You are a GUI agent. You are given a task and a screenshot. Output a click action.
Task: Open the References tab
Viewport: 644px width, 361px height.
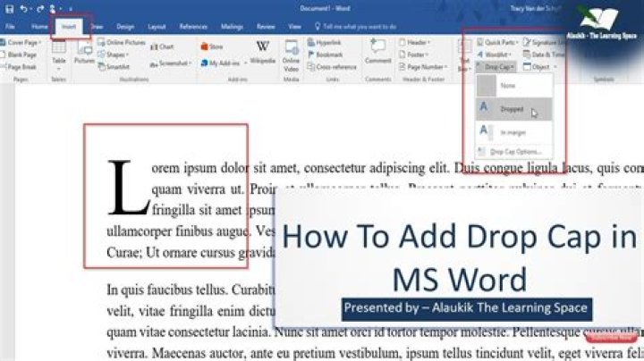click(x=193, y=27)
